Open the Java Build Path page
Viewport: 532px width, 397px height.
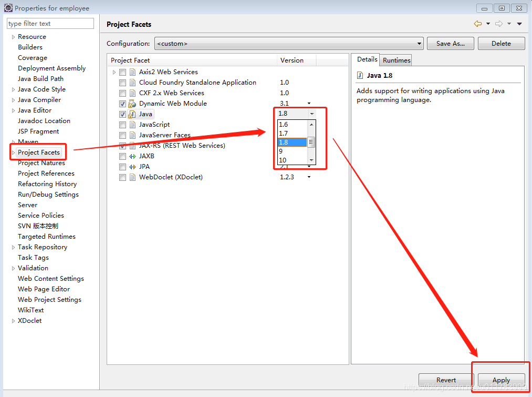(x=40, y=79)
